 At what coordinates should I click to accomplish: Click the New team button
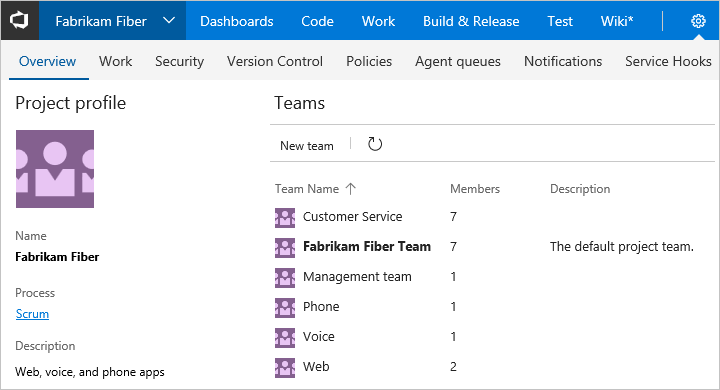tap(307, 146)
